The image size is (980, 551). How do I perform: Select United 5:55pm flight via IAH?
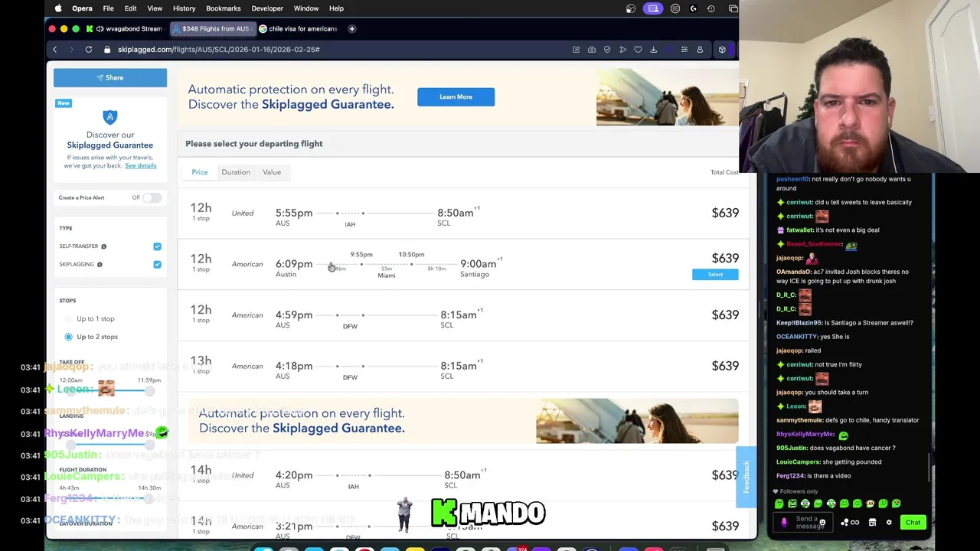(462, 213)
